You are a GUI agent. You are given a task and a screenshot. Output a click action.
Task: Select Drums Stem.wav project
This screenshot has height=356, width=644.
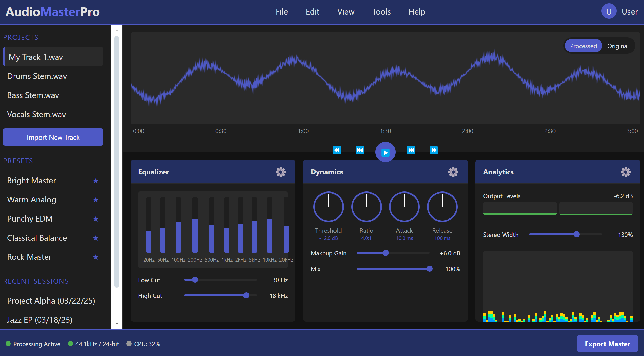53,76
